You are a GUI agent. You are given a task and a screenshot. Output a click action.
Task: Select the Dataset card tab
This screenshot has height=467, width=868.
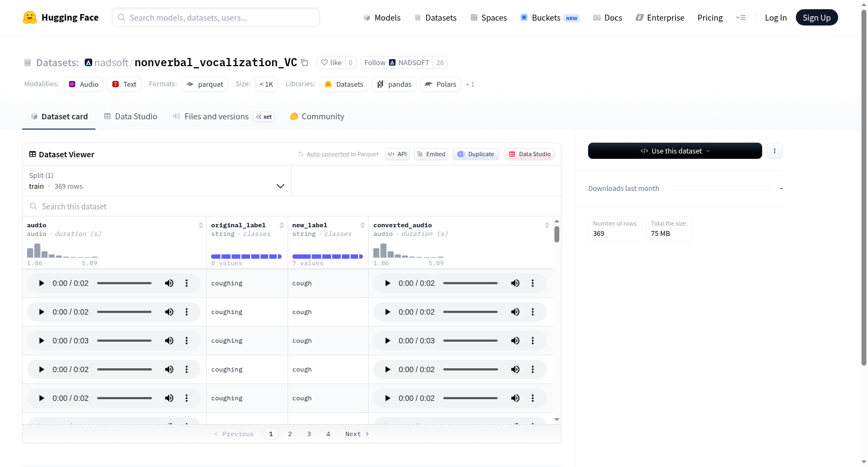[59, 117]
